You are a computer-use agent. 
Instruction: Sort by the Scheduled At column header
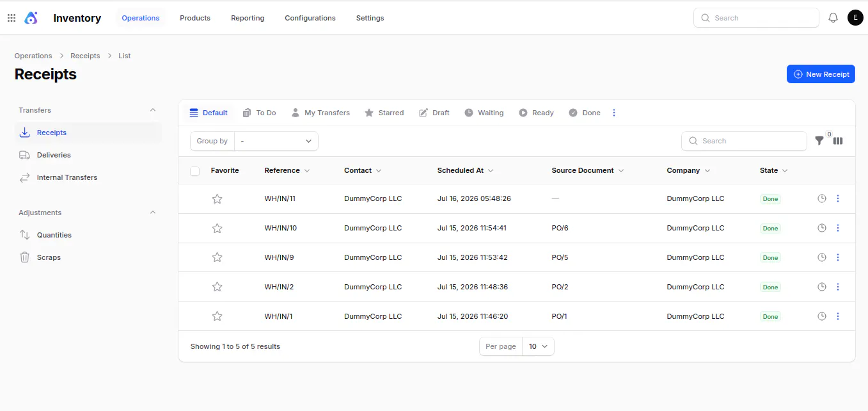[465, 170]
